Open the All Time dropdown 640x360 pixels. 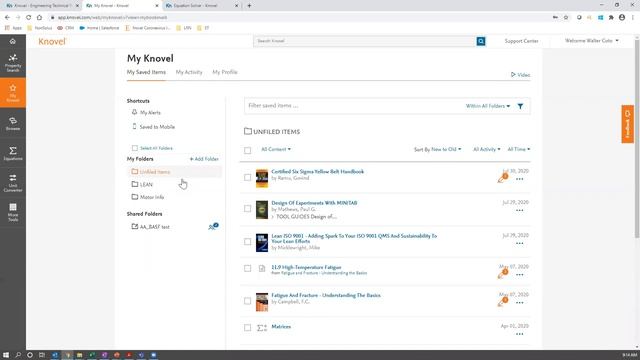(518, 149)
